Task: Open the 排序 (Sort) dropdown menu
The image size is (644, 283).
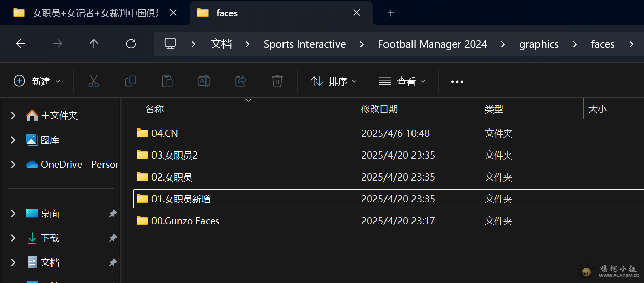Action: tap(333, 81)
